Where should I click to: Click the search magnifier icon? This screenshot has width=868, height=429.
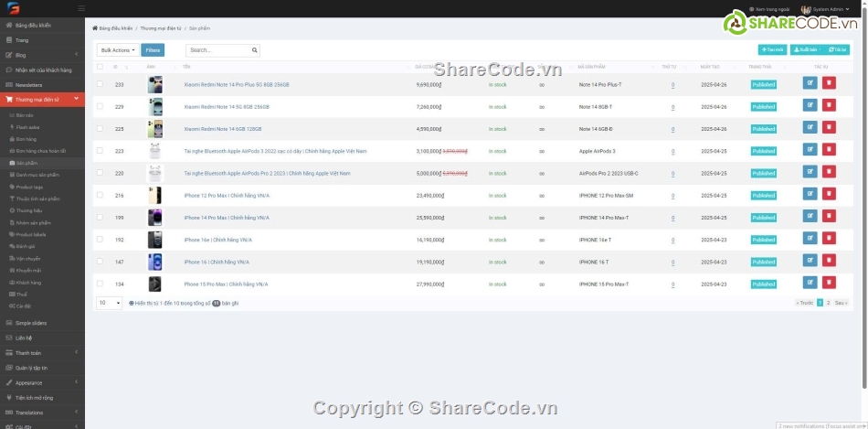(255, 50)
